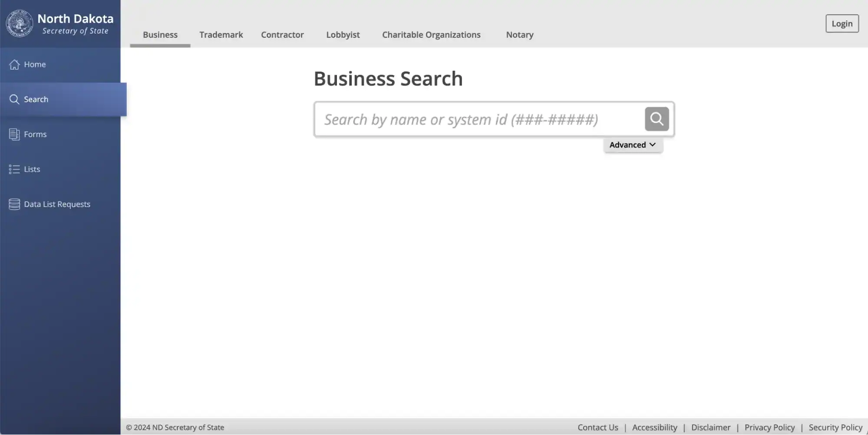View the Privacy Policy link
The width and height of the screenshot is (868, 435).
pyautogui.click(x=769, y=427)
